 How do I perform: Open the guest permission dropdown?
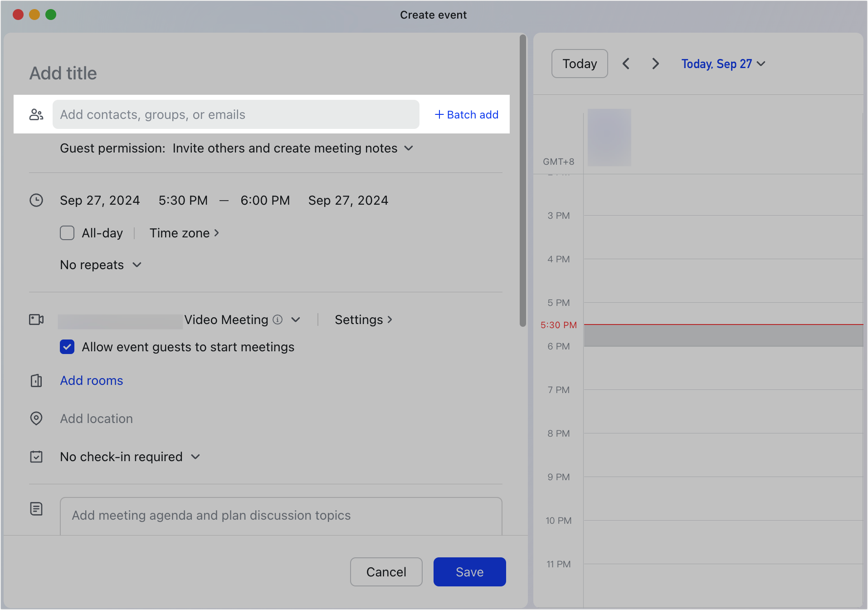coord(408,148)
